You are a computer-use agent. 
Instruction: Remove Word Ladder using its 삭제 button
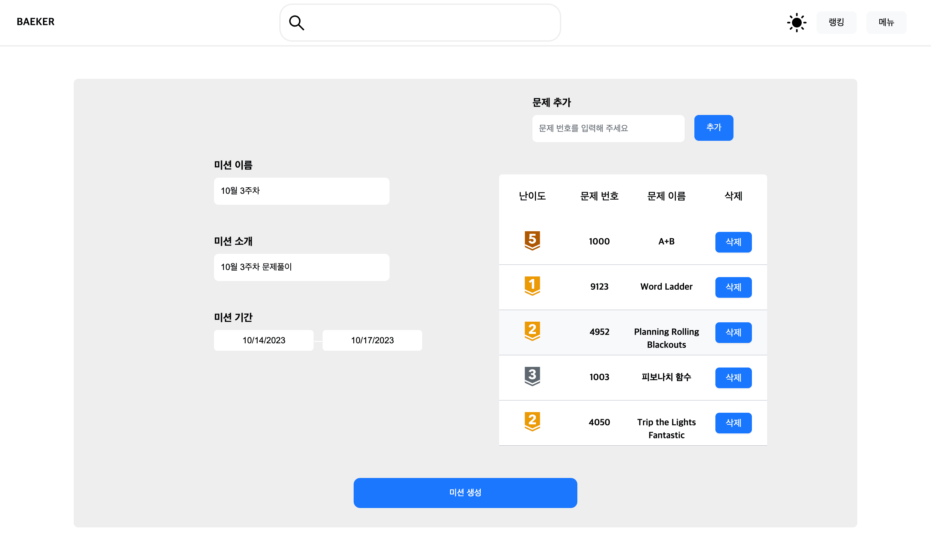(x=733, y=287)
